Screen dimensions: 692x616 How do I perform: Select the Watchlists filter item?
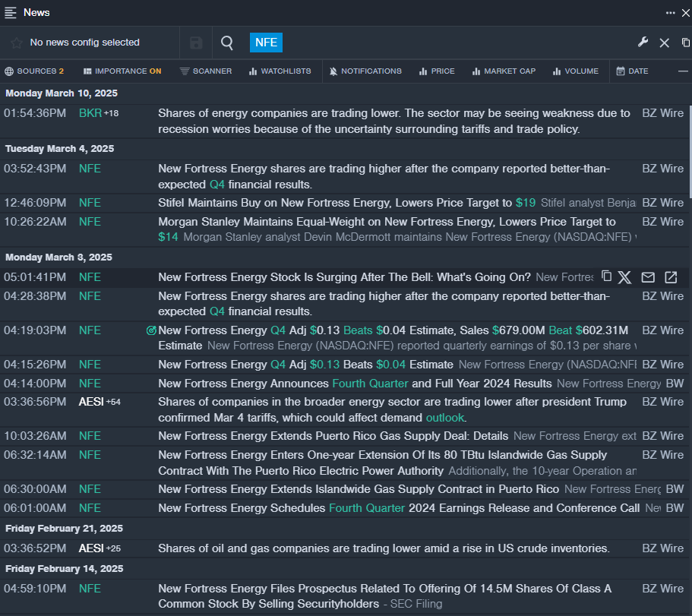tap(280, 71)
